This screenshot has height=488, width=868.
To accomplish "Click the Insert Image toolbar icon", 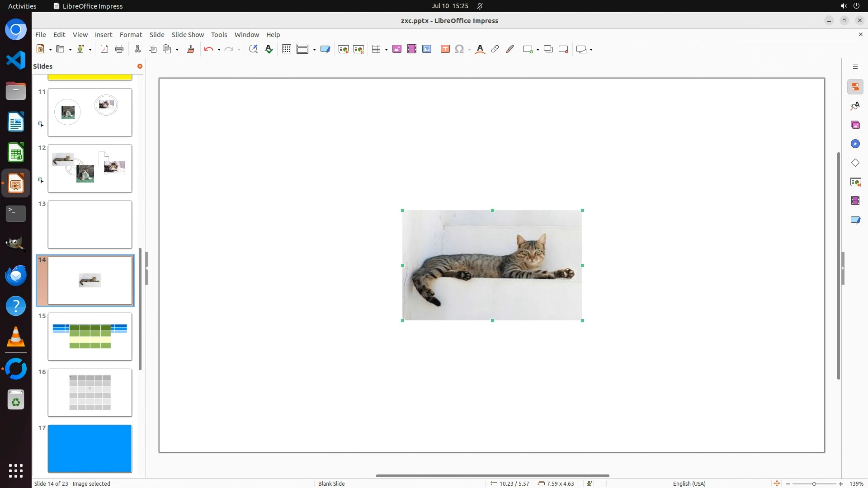I will (397, 49).
